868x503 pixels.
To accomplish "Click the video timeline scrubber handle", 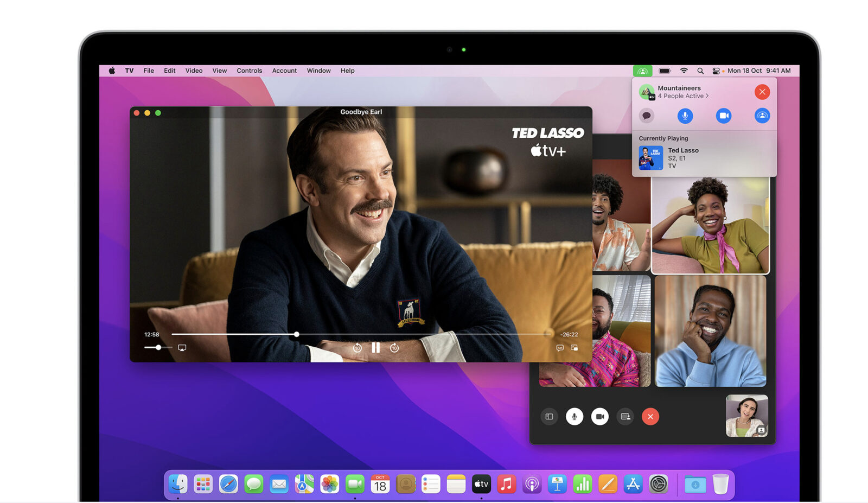I will click(297, 334).
